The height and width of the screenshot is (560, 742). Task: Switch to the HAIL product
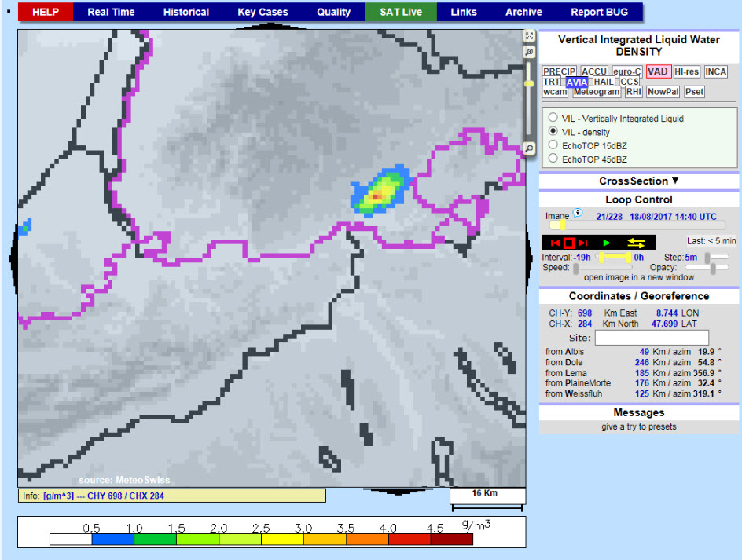click(603, 82)
